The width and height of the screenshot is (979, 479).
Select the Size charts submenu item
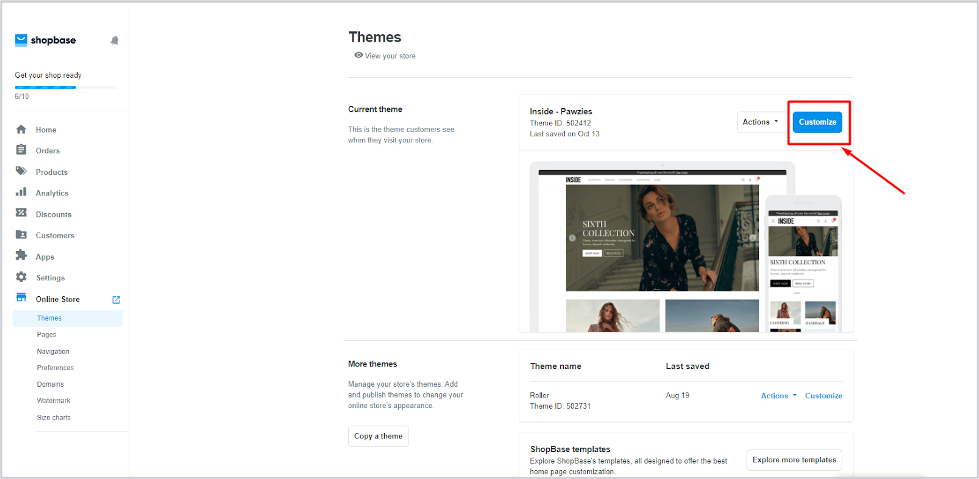53,417
